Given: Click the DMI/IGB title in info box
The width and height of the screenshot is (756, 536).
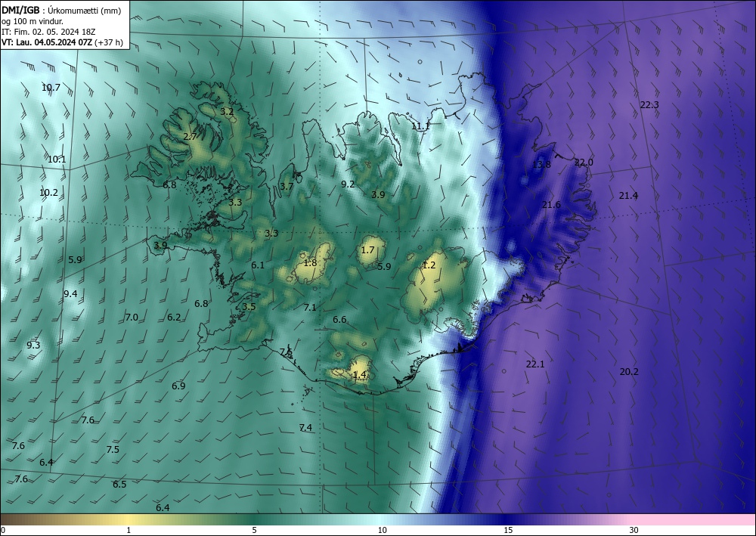Looking at the screenshot, I should pos(20,11).
